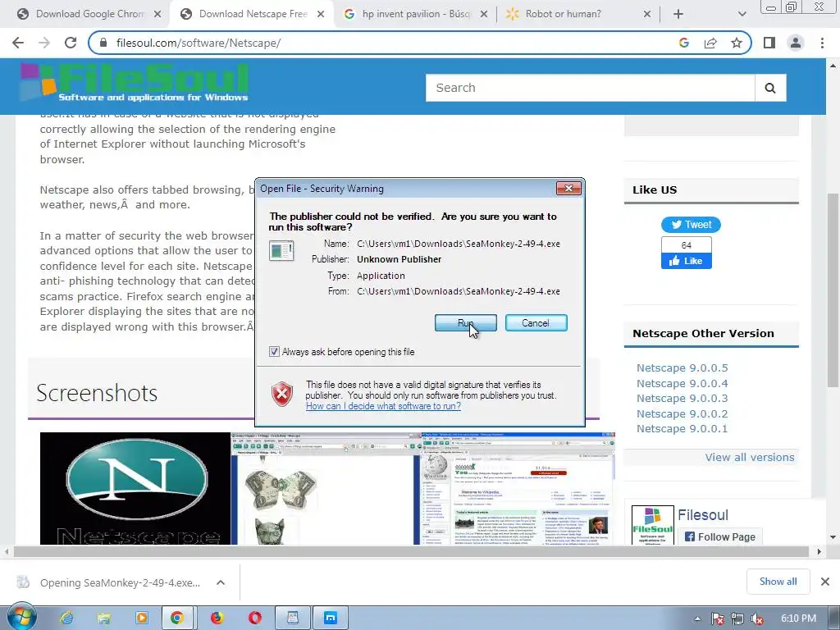
Task: Click the network tray icon
Action: click(x=737, y=619)
